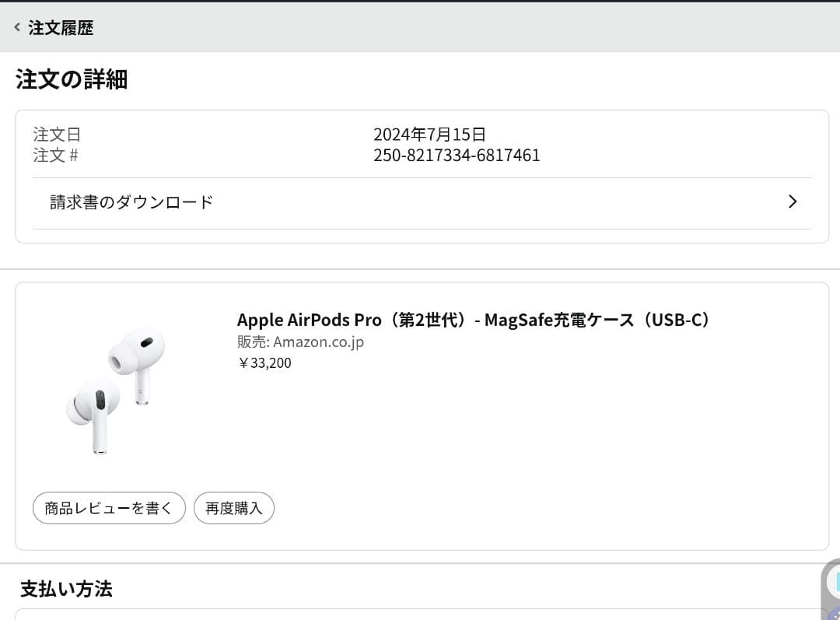Click the 注文 # field label

pyautogui.click(x=55, y=155)
